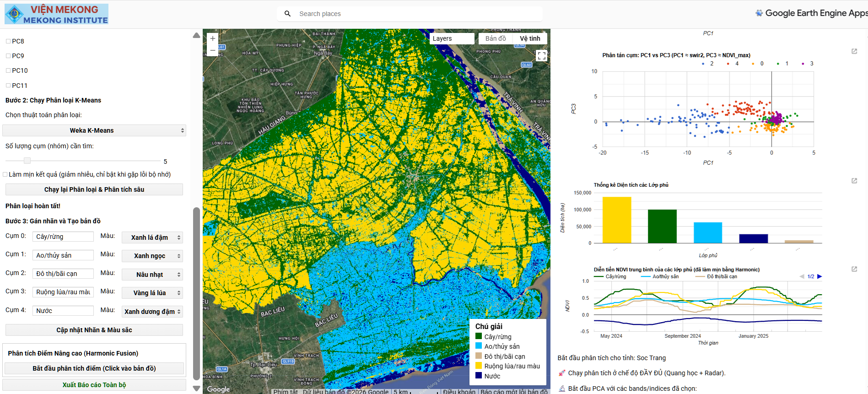The image size is (868, 394).
Task: Pop out the NDVI time series chart
Action: click(x=854, y=269)
